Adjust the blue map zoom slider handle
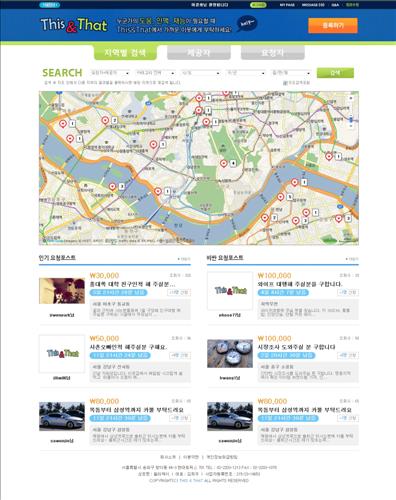The height and width of the screenshot is (500, 396). click(x=351, y=120)
